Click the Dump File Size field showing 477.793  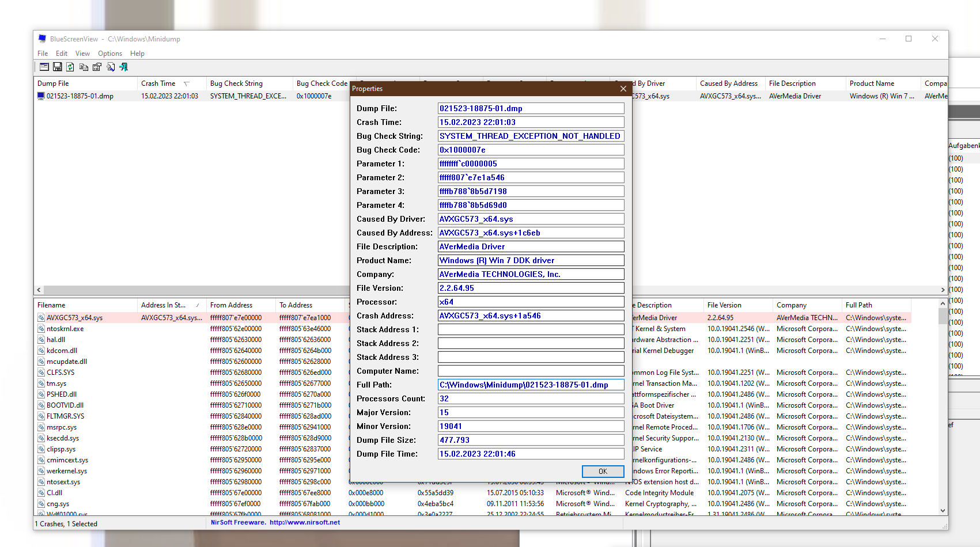pos(531,440)
